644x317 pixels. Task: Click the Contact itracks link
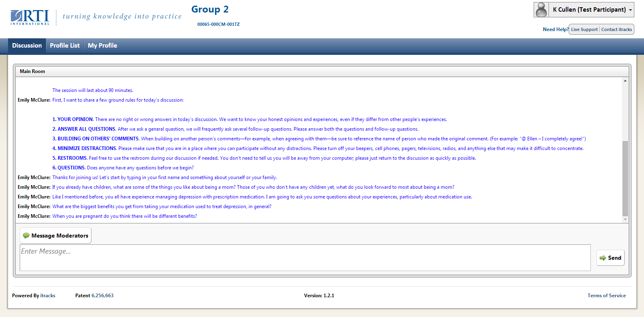pos(617,29)
